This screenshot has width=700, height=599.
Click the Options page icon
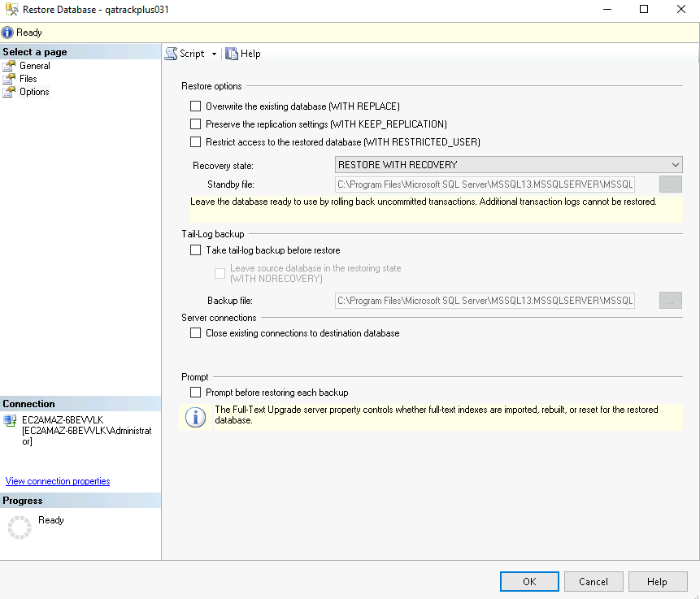[x=9, y=92]
